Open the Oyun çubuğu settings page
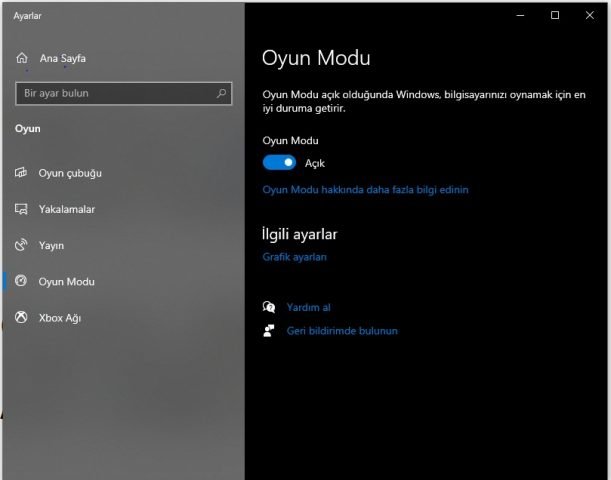Viewport: 611px width, 480px height. (70, 173)
